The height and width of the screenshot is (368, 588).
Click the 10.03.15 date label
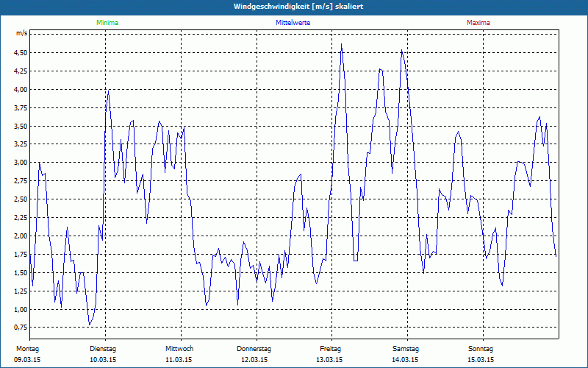[x=103, y=360]
